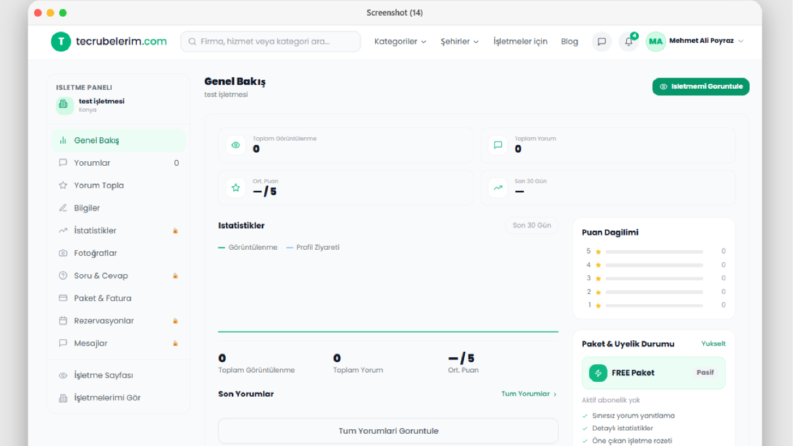The width and height of the screenshot is (793, 446).
Task: Click the Fotoğraflar camera icon
Action: (x=63, y=253)
